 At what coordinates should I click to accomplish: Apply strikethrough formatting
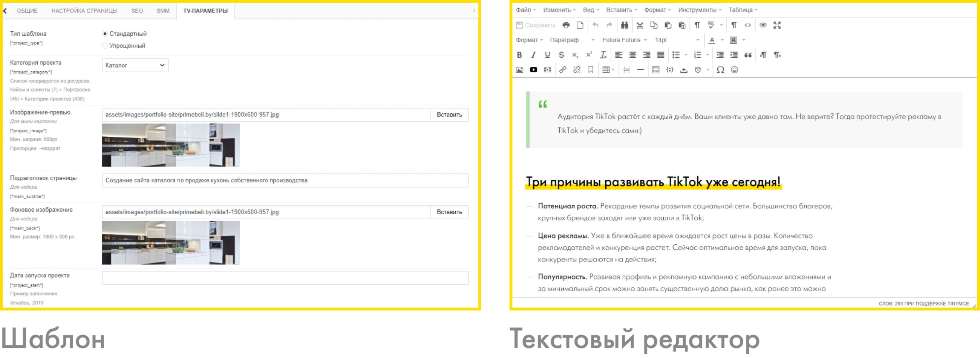pos(562,55)
